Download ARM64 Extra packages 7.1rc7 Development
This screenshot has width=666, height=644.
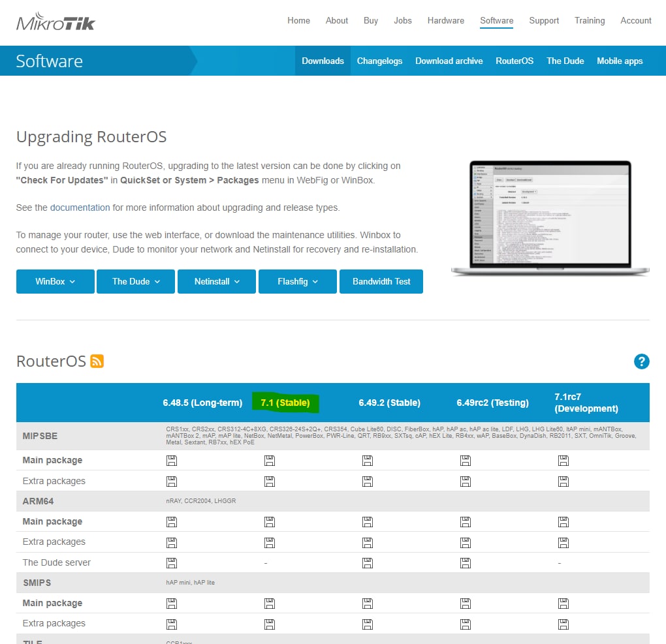pyautogui.click(x=563, y=543)
